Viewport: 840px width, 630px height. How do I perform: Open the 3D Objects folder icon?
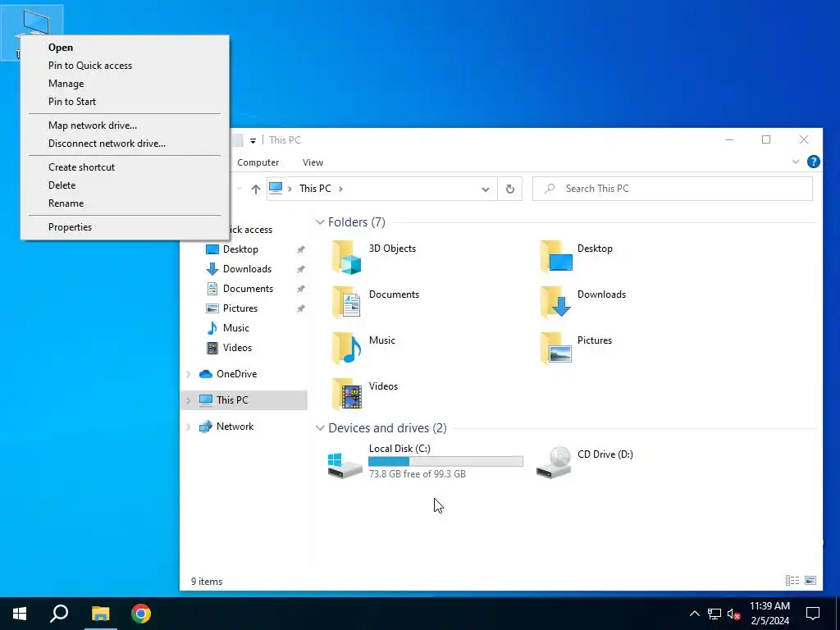coord(345,257)
